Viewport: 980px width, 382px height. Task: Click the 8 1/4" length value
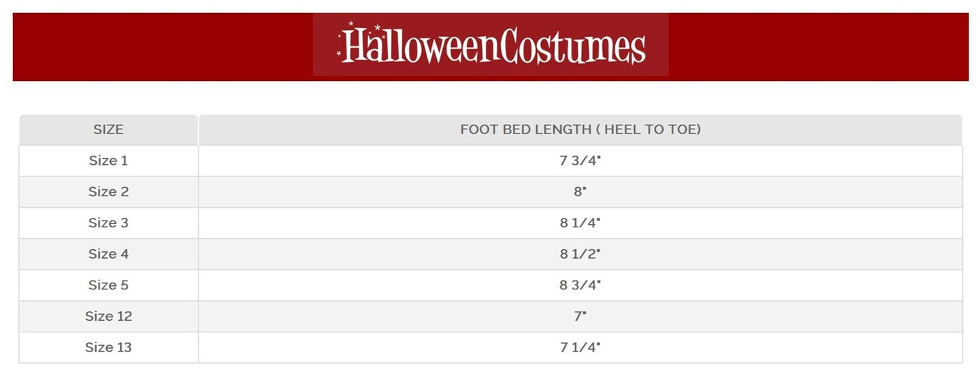pyautogui.click(x=580, y=223)
